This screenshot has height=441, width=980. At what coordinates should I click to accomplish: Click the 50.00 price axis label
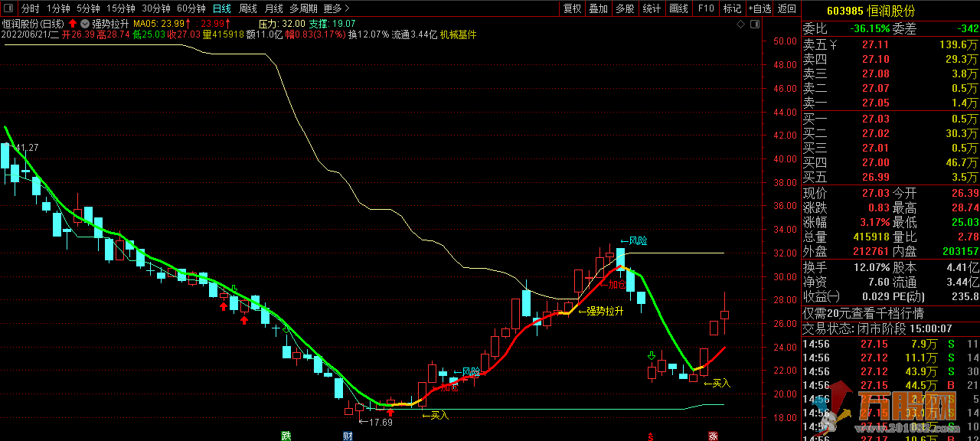(x=786, y=41)
